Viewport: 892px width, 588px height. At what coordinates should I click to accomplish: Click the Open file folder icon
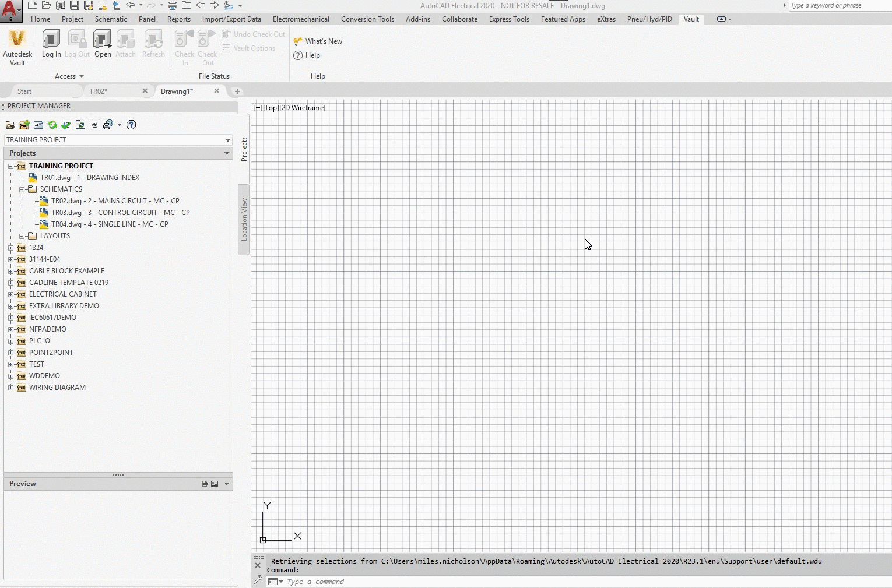pyautogui.click(x=47, y=5)
